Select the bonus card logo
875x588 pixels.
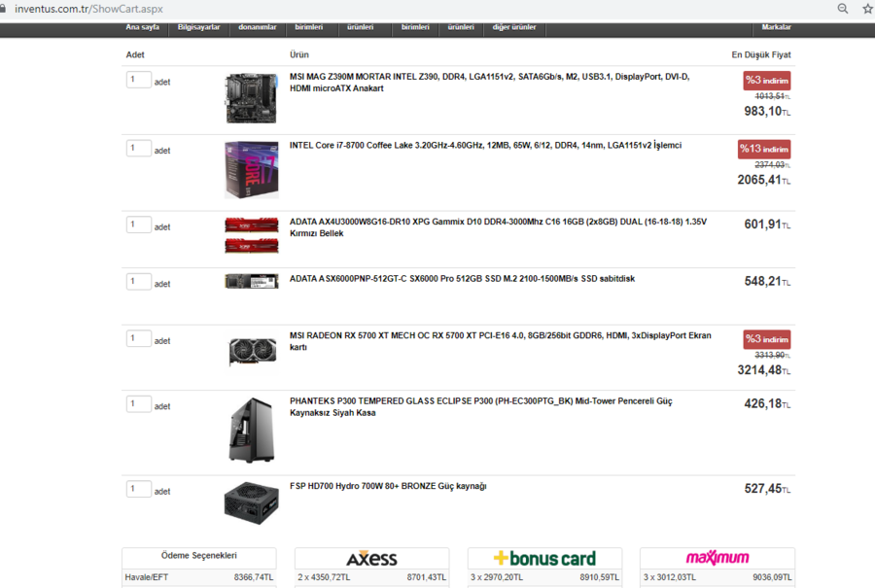[x=544, y=558]
